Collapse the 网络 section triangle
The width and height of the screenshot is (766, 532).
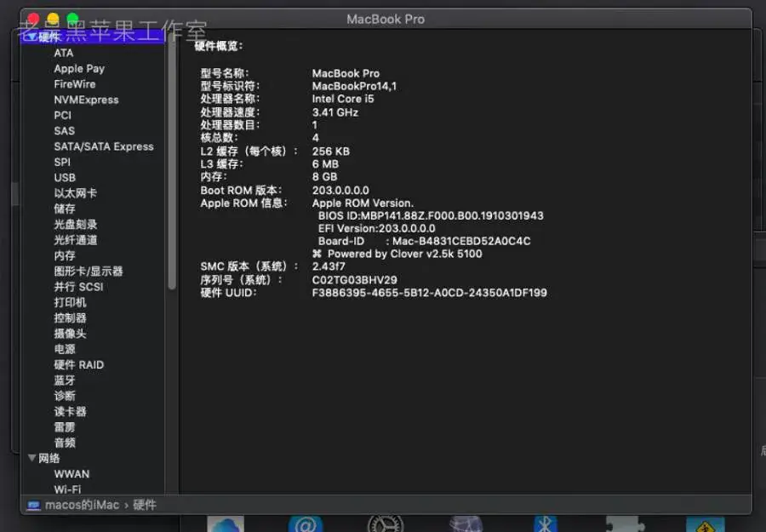[32, 458]
